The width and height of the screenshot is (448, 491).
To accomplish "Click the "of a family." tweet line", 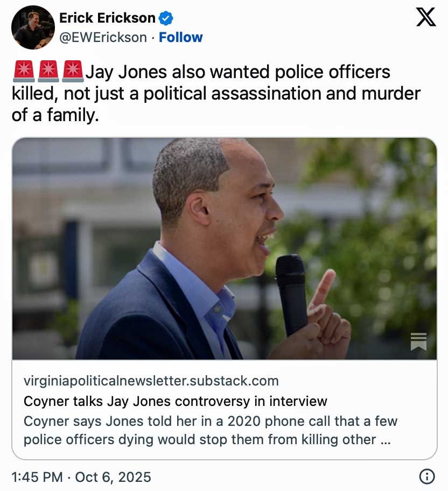I will pyautogui.click(x=55, y=115).
